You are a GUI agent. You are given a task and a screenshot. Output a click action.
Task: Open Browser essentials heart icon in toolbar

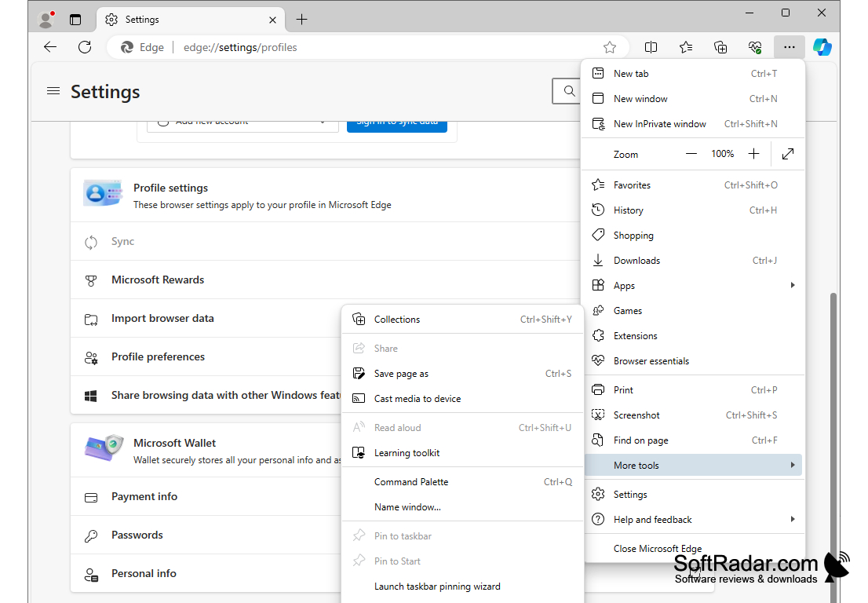(755, 48)
